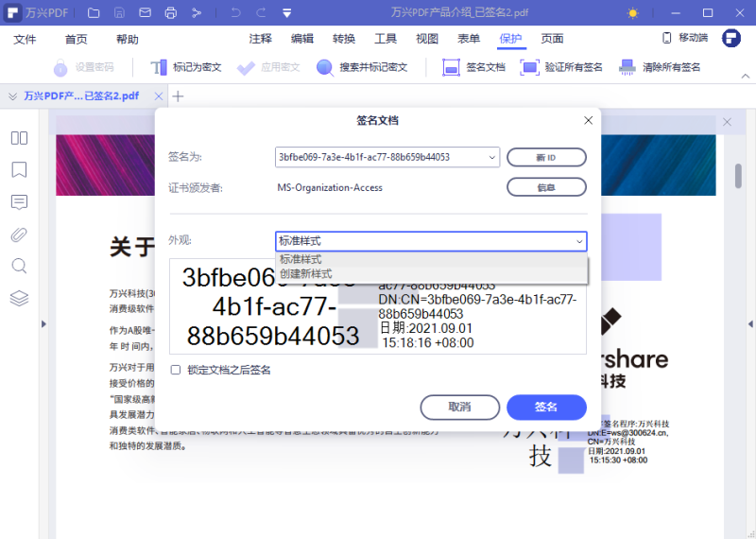Choose 创建新样式 from the list
Viewport: 756px width, 539px height.
[432, 274]
